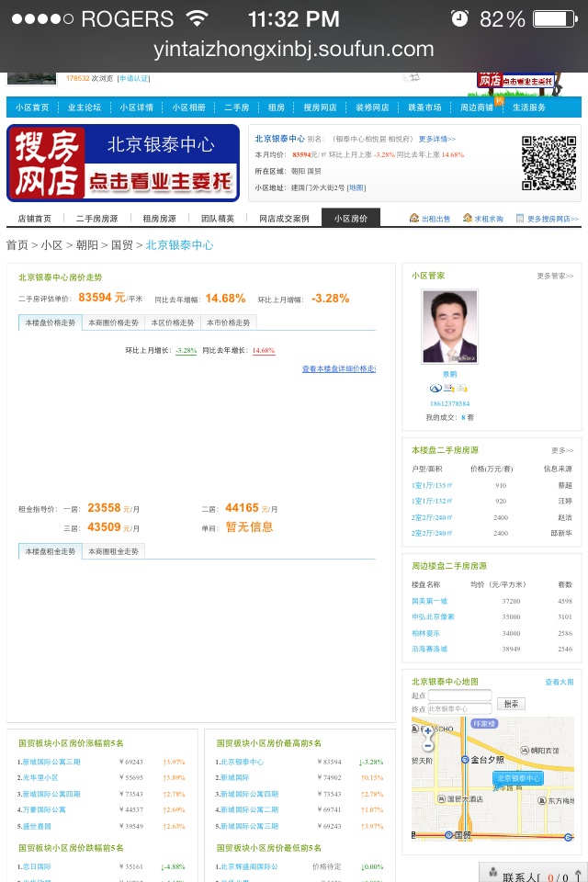
Task: Select 二手房 in the blue nav bar
Action: (237, 107)
